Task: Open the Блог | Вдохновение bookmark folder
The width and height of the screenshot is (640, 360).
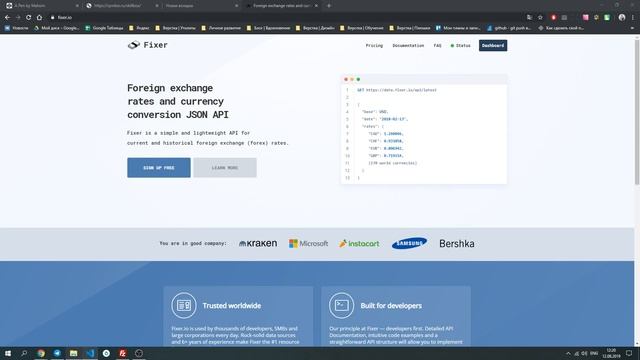Action: point(268,28)
